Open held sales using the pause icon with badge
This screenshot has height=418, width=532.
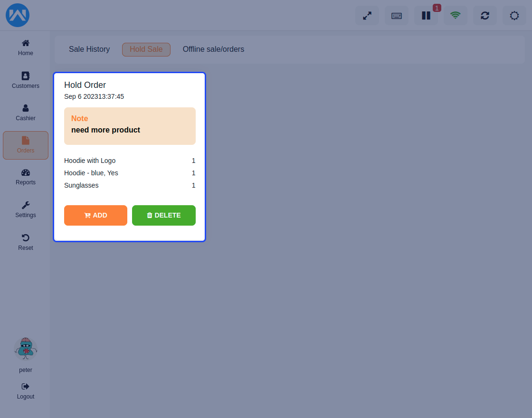click(x=426, y=15)
